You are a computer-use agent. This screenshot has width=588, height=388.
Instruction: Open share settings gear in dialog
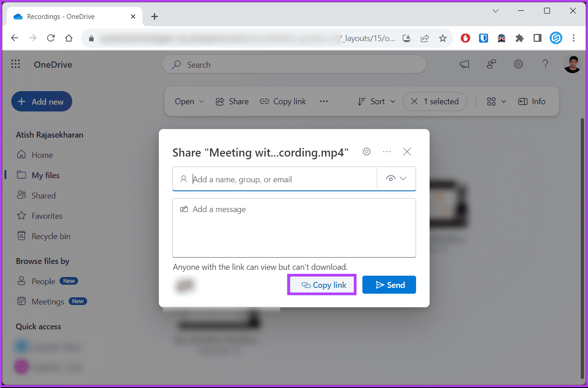366,152
